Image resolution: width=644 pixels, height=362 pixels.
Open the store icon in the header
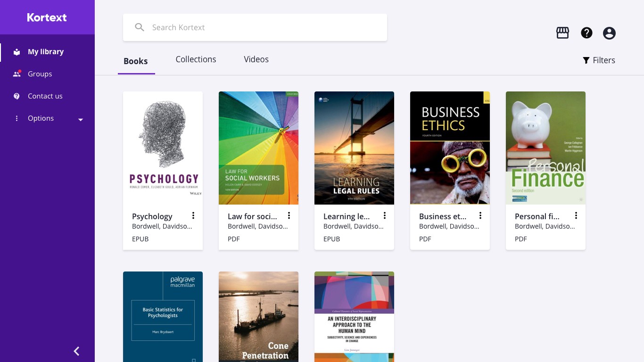tap(562, 33)
